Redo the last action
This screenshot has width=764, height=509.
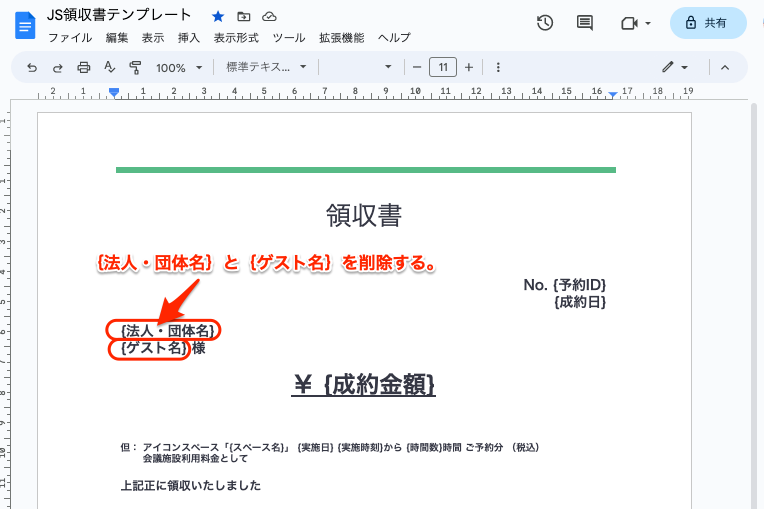57,67
